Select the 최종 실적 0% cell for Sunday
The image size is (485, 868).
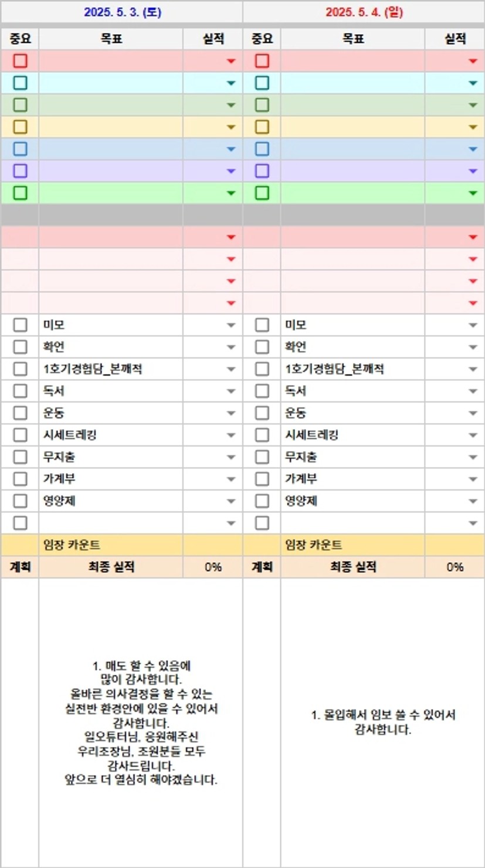[455, 567]
